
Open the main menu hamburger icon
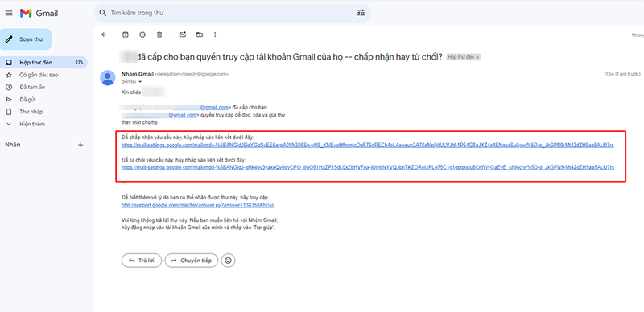pyautogui.click(x=9, y=13)
